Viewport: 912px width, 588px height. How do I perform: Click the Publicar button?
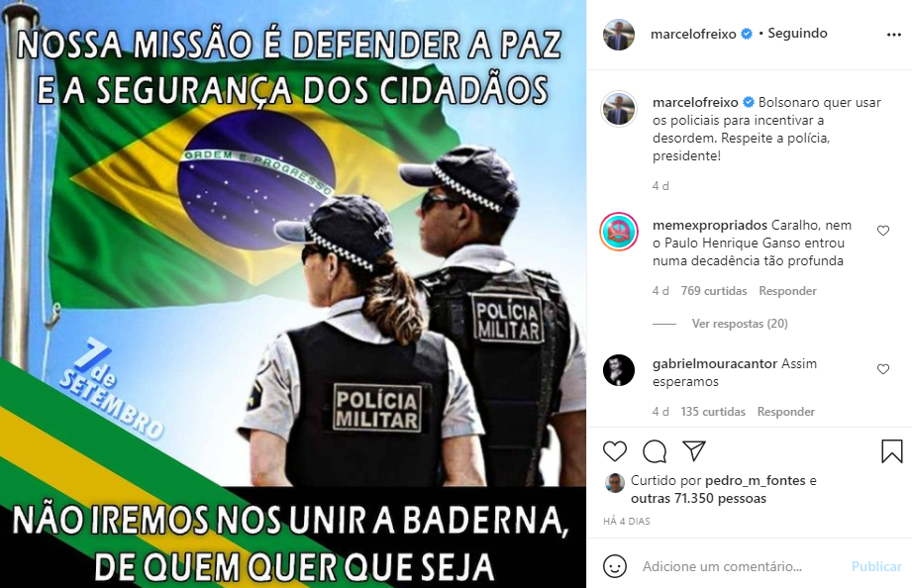click(876, 566)
